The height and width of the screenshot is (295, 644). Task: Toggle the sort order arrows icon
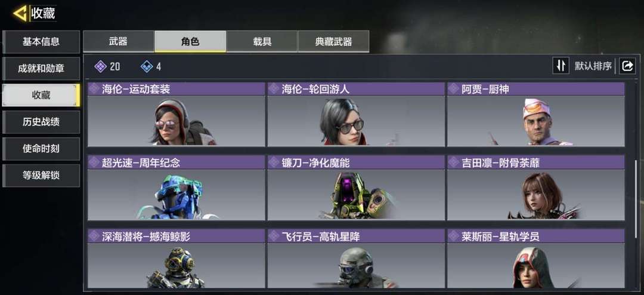[561, 66]
